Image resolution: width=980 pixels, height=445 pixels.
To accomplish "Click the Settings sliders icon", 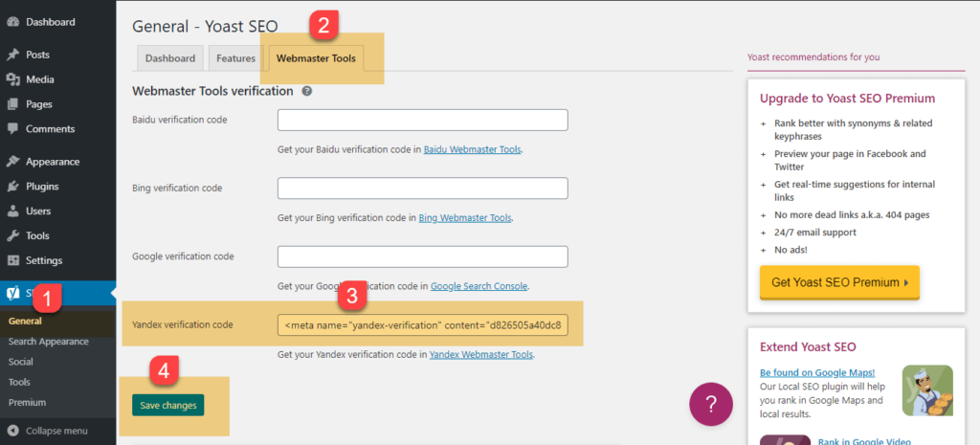I will tap(12, 260).
